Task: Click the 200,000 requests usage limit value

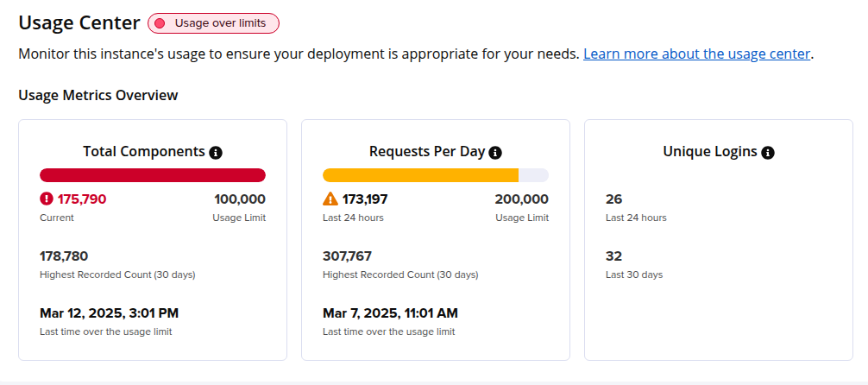Action: point(521,199)
